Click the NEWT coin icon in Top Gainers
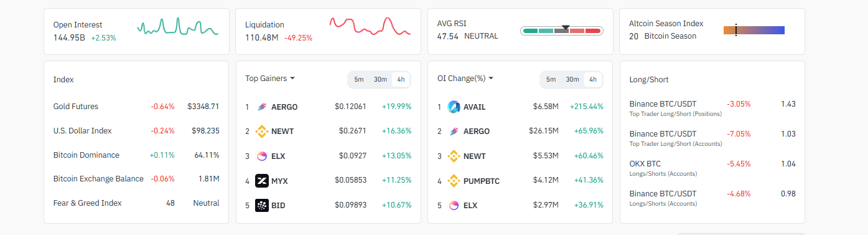The width and height of the screenshot is (868, 235). pyautogui.click(x=261, y=132)
